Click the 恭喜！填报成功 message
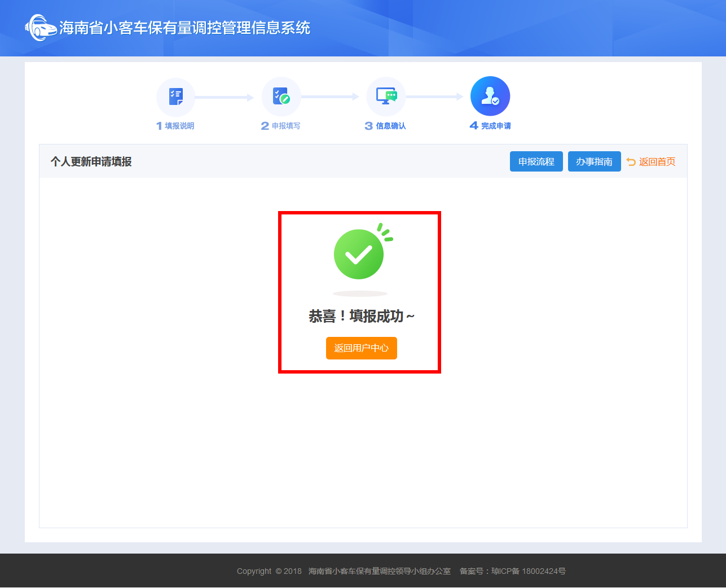 coord(362,317)
